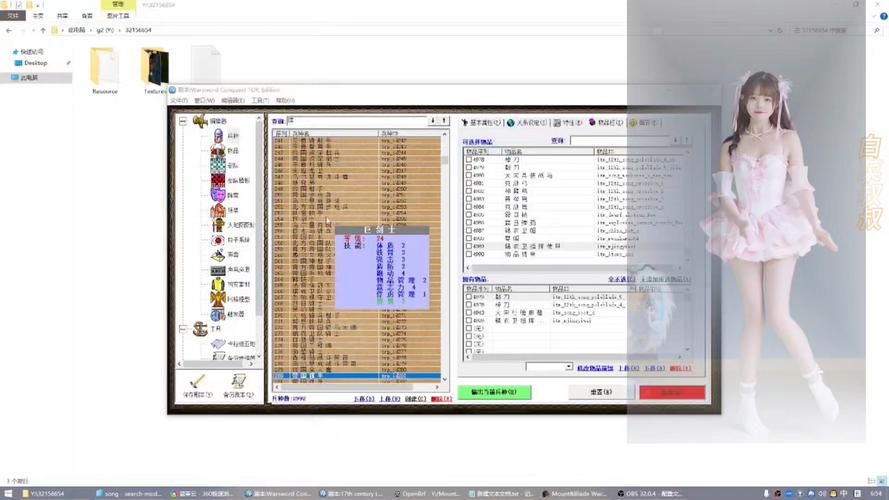889x500 pixels.
Task: Click the green export current troop button
Action: tap(494, 392)
